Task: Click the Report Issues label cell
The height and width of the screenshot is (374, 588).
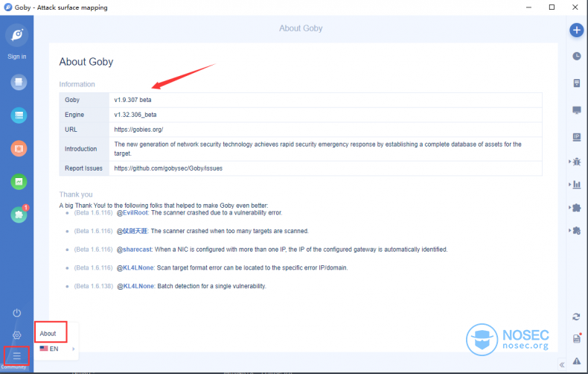Action: 84,168
